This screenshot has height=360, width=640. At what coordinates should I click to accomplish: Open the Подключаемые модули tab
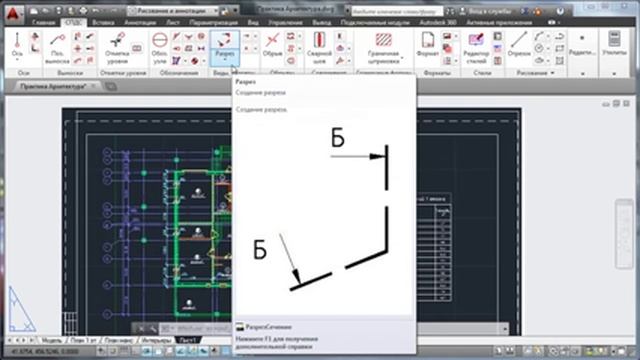click(375, 22)
